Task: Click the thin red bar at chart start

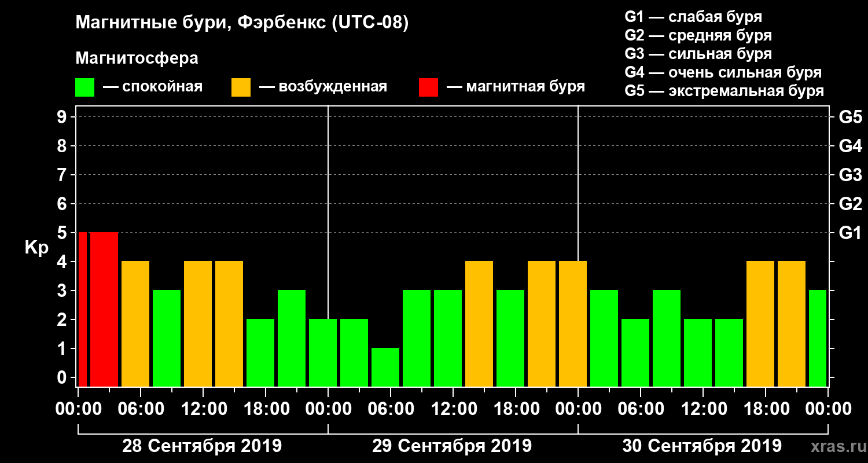Action: click(82, 309)
